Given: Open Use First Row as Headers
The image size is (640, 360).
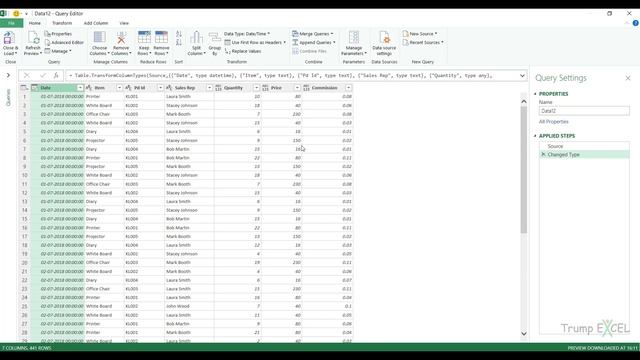Looking at the screenshot, I should (255, 42).
